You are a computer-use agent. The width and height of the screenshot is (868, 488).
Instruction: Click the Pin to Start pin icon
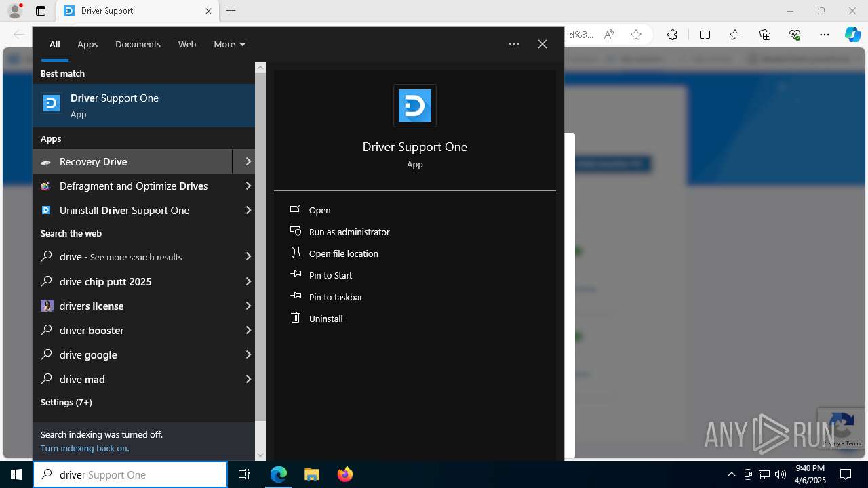click(295, 274)
